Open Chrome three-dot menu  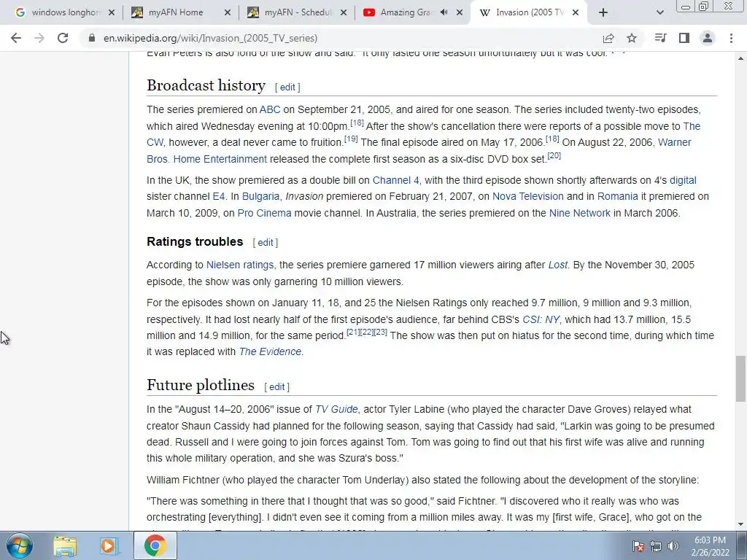pyautogui.click(x=731, y=38)
